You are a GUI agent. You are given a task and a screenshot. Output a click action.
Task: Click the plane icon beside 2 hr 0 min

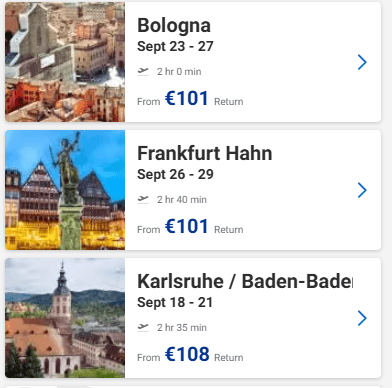coord(143,71)
